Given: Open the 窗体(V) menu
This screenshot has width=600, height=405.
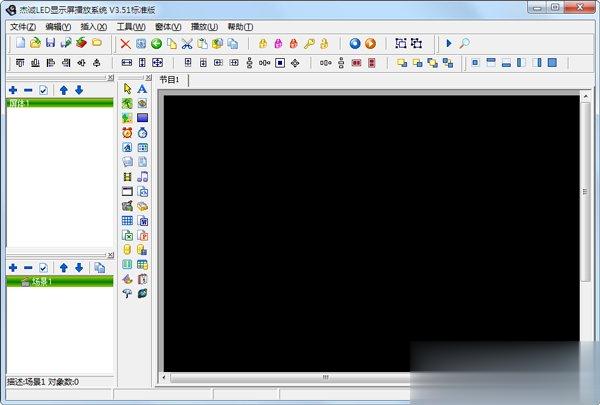Looking at the screenshot, I should [x=168, y=27].
